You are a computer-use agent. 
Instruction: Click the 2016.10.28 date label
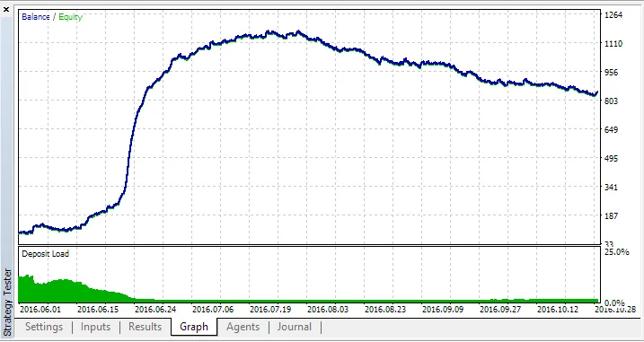point(615,309)
